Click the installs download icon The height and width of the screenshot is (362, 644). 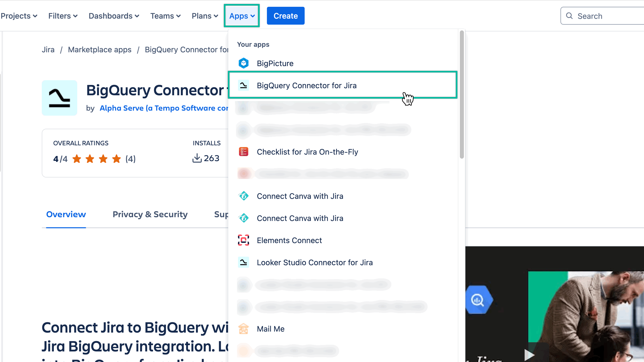pyautogui.click(x=197, y=158)
